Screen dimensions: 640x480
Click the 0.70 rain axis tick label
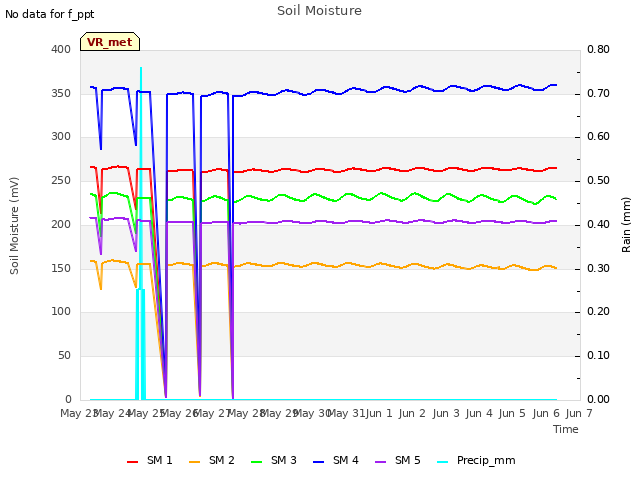598,93
